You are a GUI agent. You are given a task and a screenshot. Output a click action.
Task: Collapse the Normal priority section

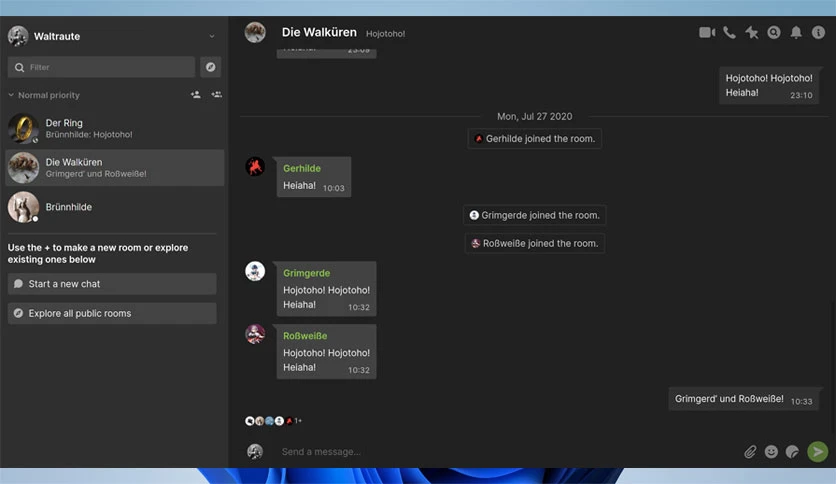point(44,95)
